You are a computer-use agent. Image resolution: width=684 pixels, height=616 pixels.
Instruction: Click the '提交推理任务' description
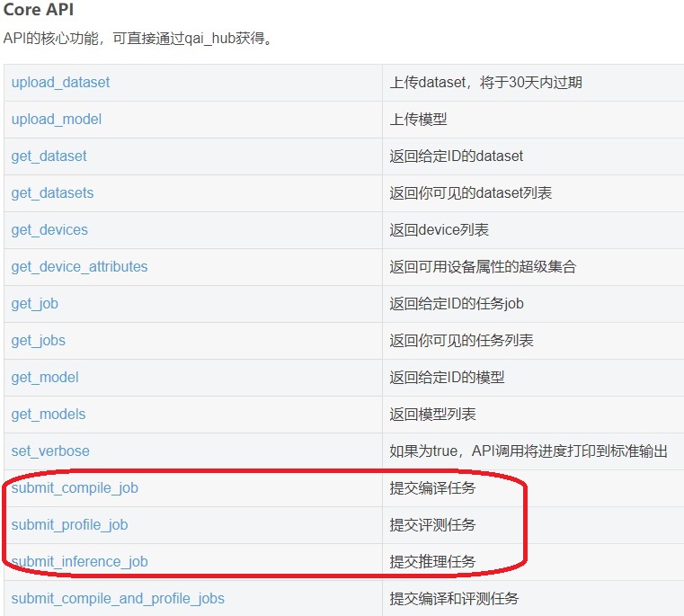tap(432, 562)
